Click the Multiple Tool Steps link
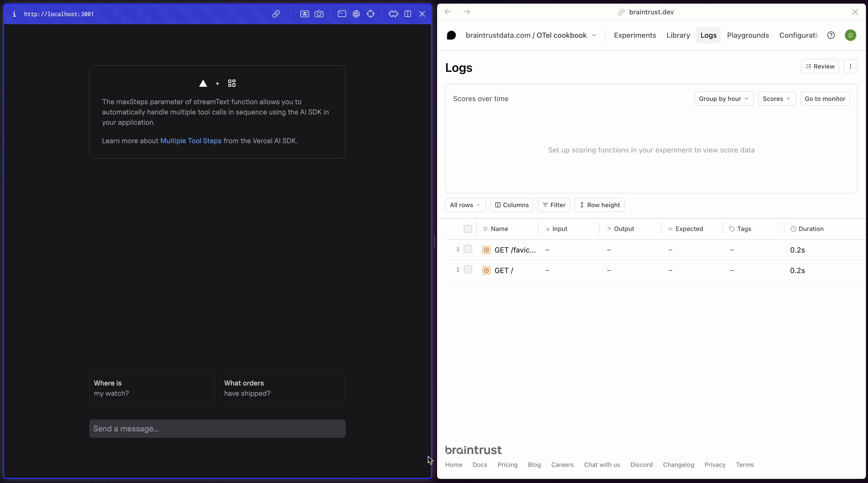Viewport: 868px width, 483px height. point(191,141)
